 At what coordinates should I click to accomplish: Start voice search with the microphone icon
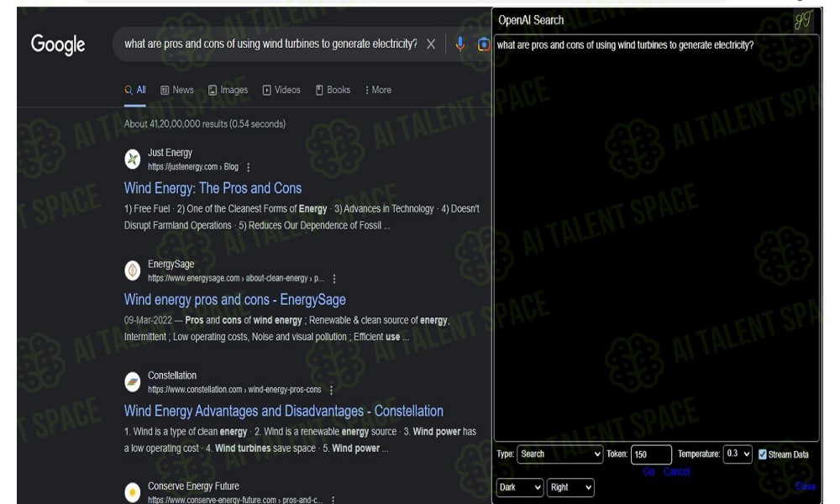[459, 44]
